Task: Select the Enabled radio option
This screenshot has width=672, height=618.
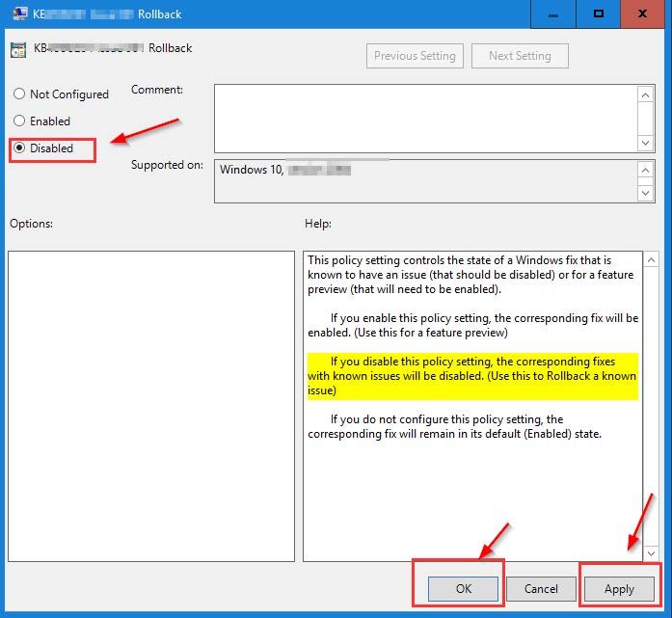Action: tap(42, 121)
